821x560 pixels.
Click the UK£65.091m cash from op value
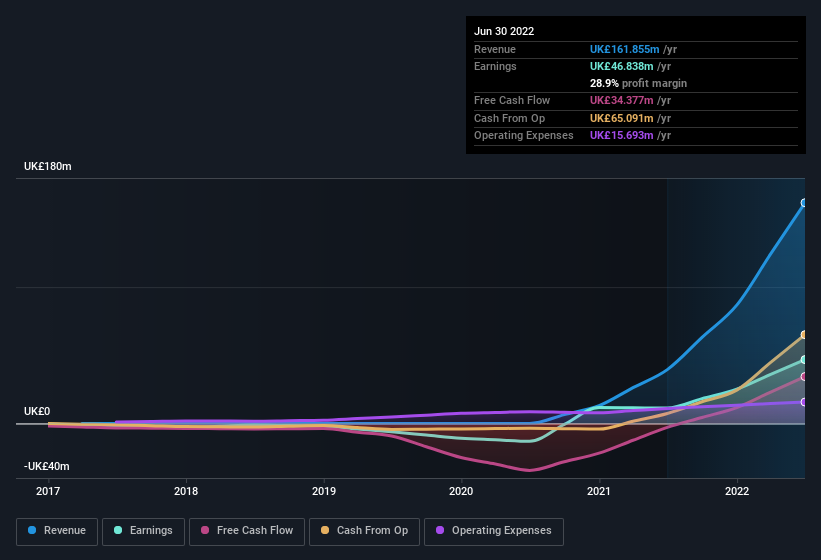coord(622,118)
